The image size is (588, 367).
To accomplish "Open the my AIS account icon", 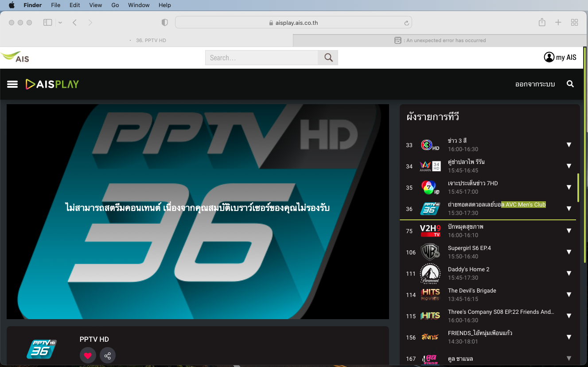I will coord(549,57).
